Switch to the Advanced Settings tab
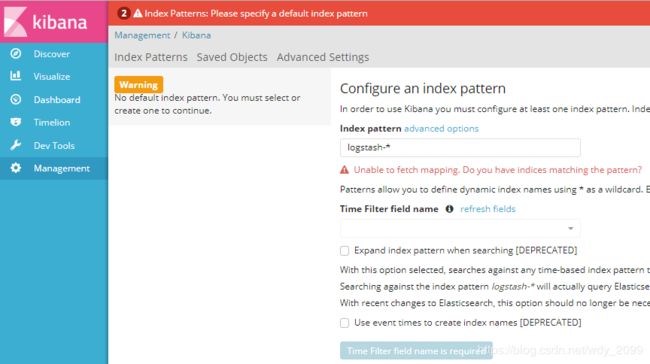The image size is (650, 364). point(323,57)
